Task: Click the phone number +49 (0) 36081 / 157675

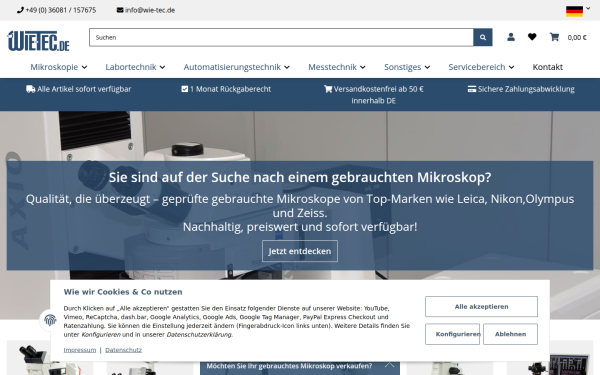Action: pos(60,10)
